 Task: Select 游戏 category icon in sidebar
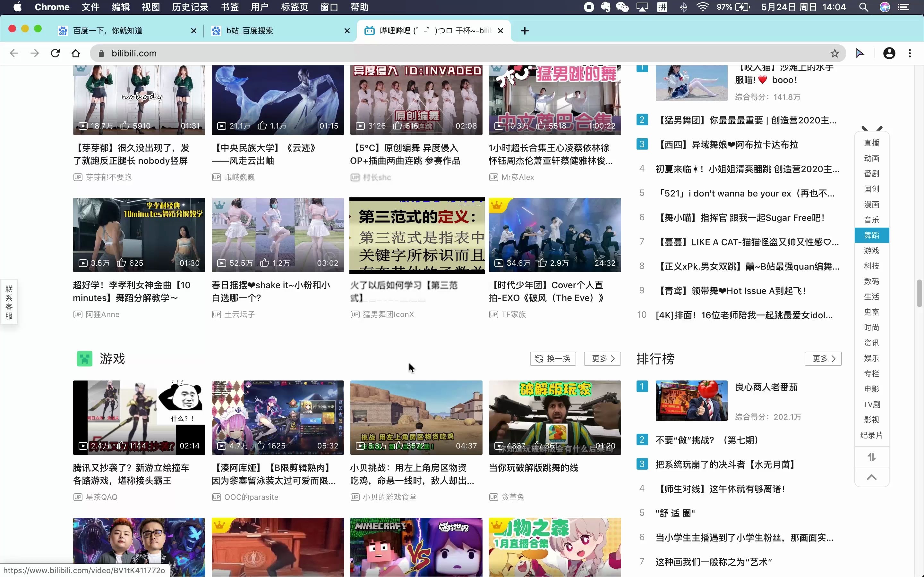[872, 250]
